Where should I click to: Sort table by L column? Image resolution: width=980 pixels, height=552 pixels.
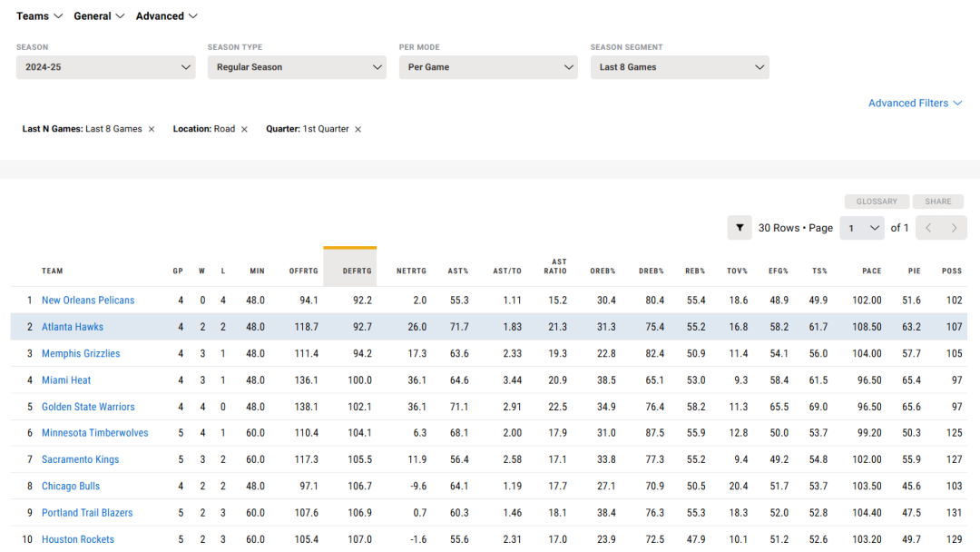tap(223, 271)
